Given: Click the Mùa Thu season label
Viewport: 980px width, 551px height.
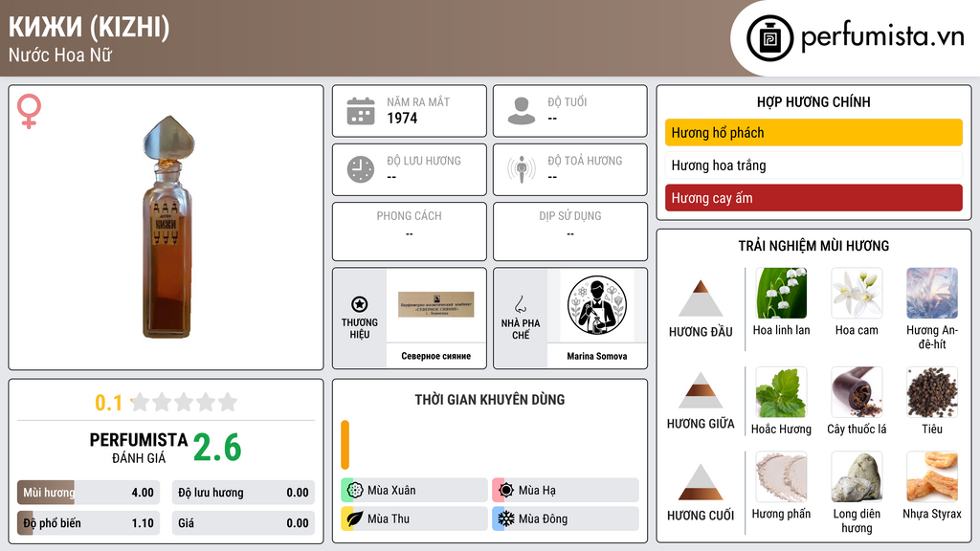Looking at the screenshot, I should click(389, 518).
